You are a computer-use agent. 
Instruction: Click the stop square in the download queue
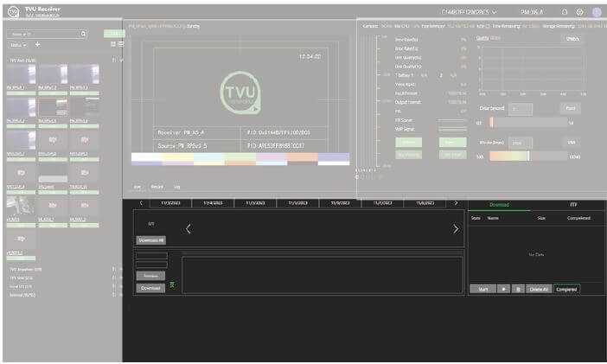click(x=503, y=289)
